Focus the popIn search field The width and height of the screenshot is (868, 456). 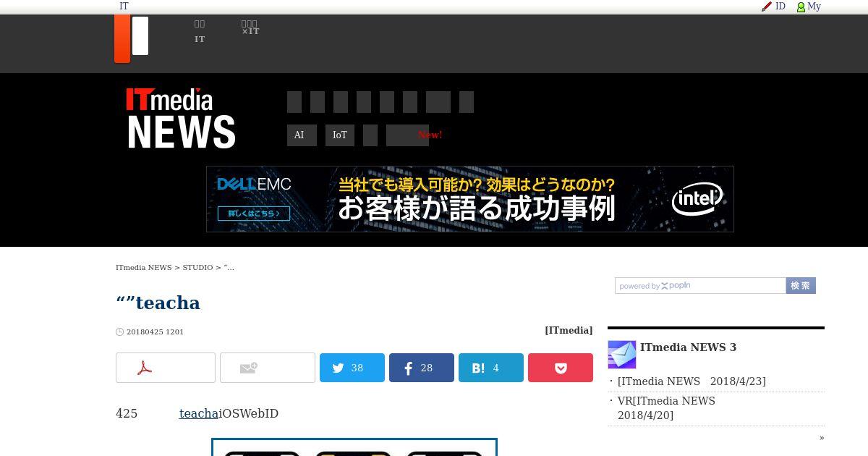[700, 286]
